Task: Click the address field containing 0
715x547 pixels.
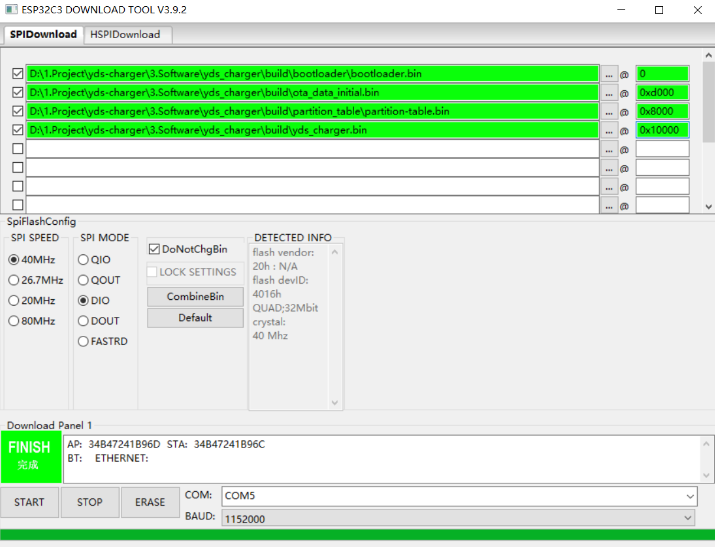Action: coord(662,74)
